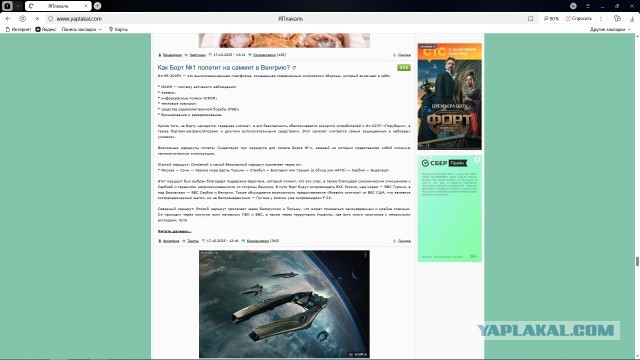The image size is (640, 360).
Task: Click the Спросить assistant button
Action: [x=579, y=19]
